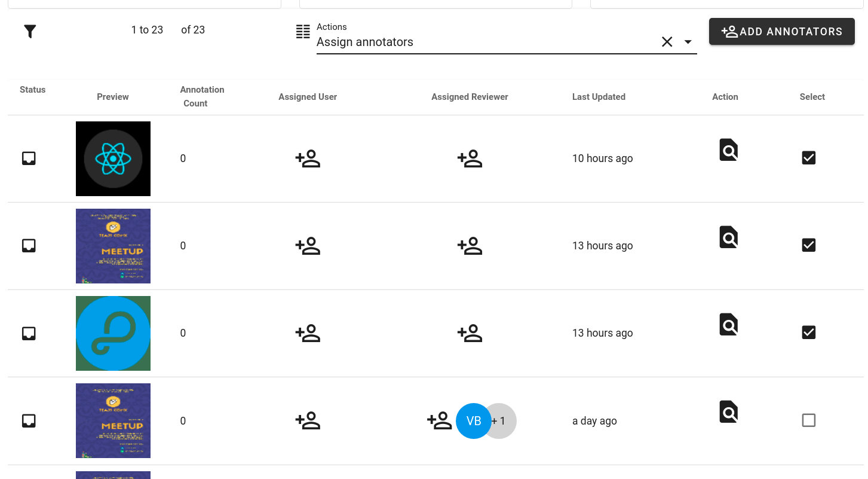Click the Assigned User column header
The image size is (868, 479).
click(x=308, y=97)
